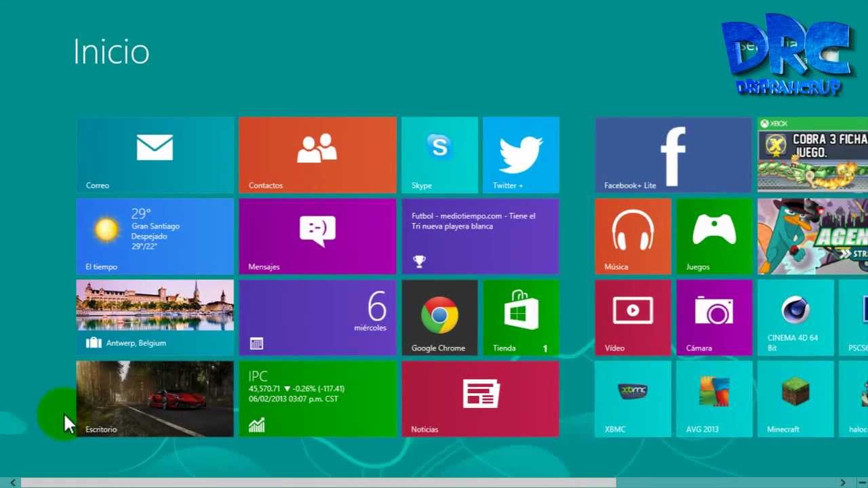Open the Juegos Xbox controller tile
This screenshot has height=488, width=868.
coord(715,237)
